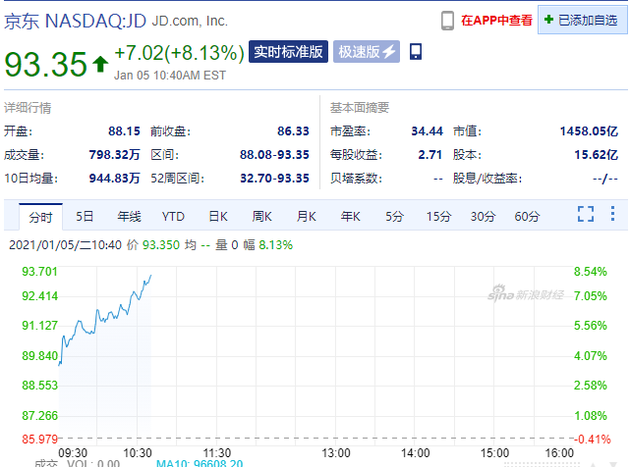Click the 市盈率 value 34.44

(427, 131)
